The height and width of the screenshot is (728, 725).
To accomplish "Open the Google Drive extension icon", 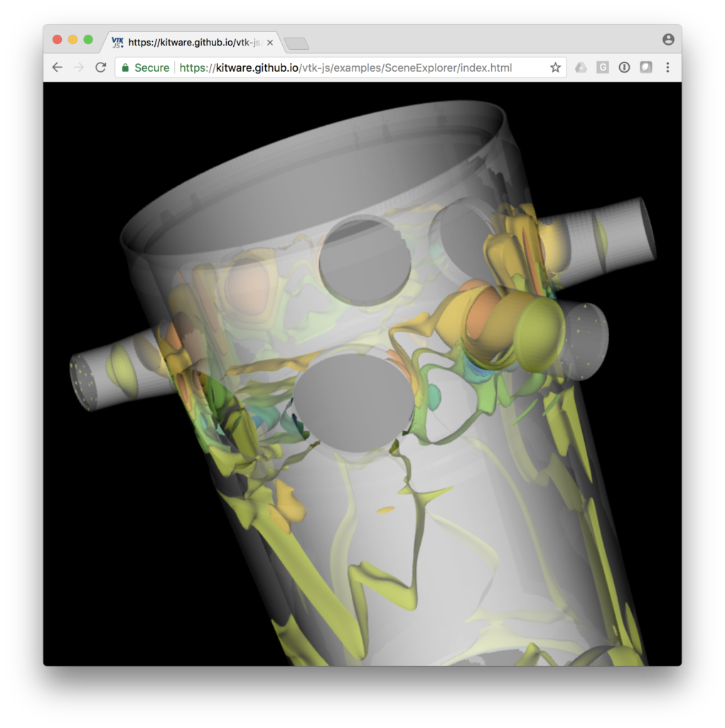I will [581, 68].
